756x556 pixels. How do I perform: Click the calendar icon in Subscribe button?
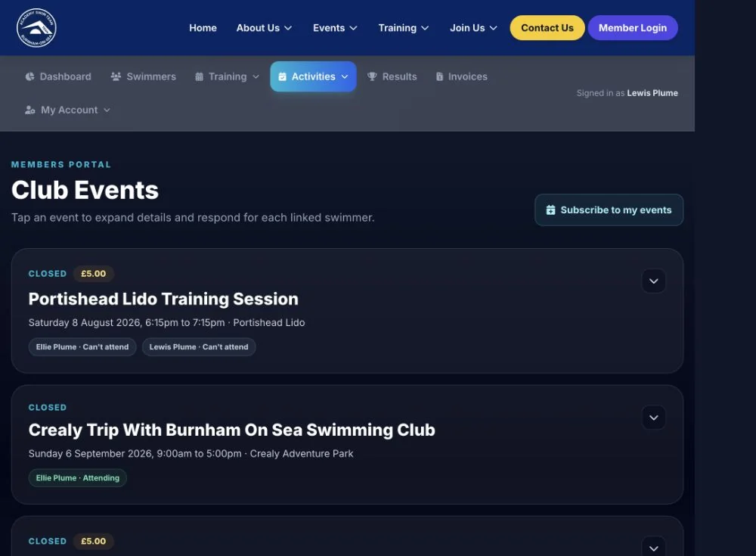(x=550, y=210)
